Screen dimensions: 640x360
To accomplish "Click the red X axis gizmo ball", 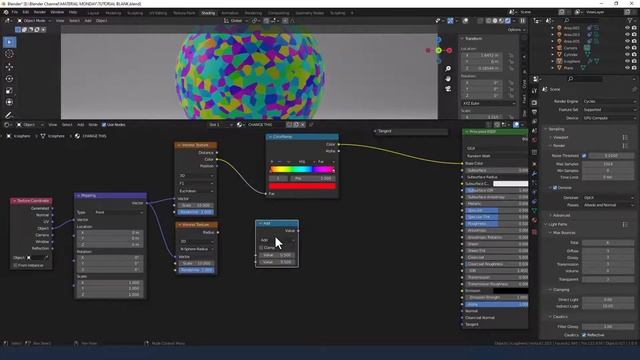I will [449, 50].
